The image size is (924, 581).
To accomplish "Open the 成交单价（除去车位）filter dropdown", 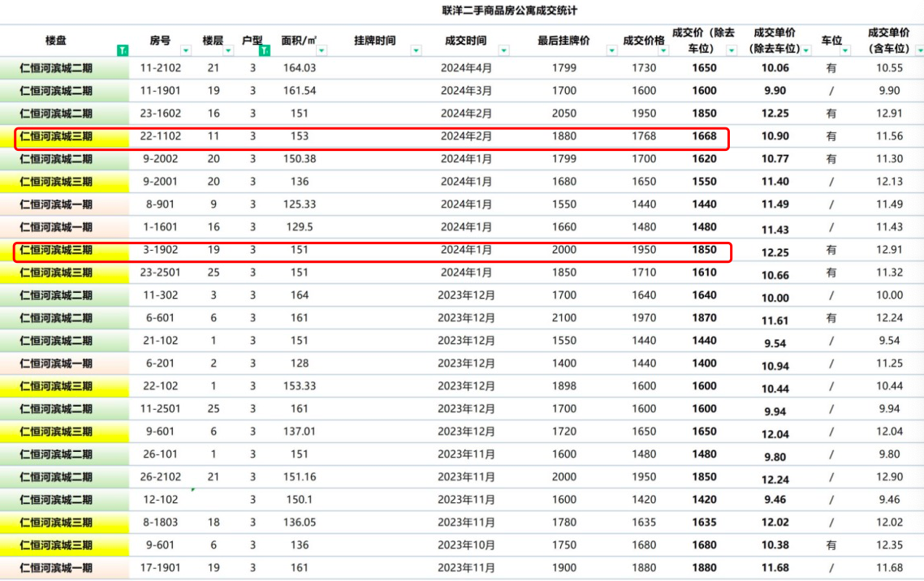I will (x=805, y=52).
